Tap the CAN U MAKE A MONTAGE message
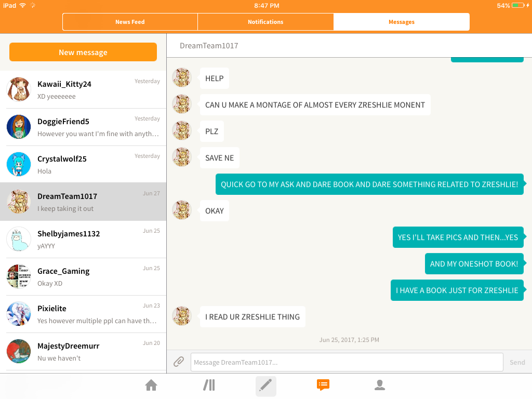Screen dimensions: 532x399 [x=315, y=105]
